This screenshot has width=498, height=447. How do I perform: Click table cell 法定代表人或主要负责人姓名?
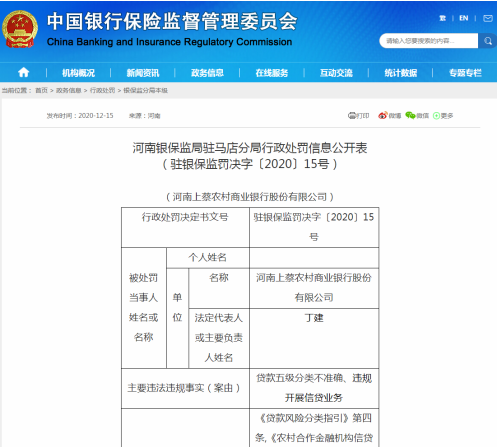[219, 338]
